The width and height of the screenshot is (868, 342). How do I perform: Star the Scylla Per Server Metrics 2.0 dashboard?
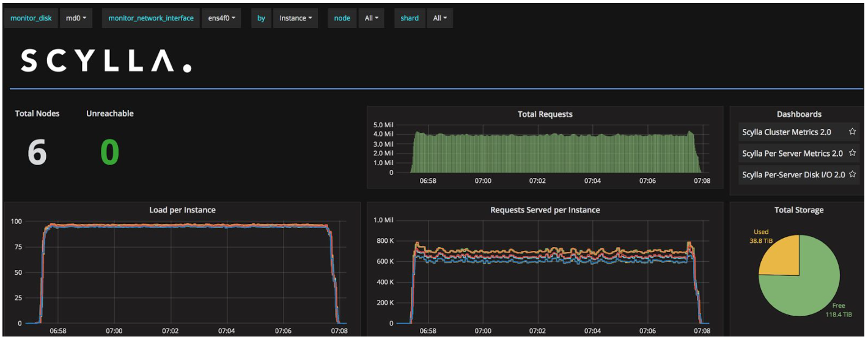point(852,154)
